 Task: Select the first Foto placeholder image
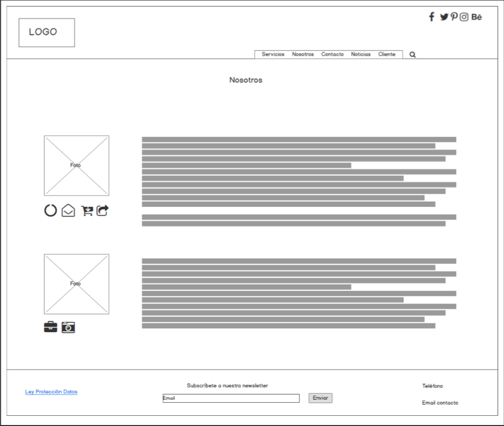click(76, 166)
